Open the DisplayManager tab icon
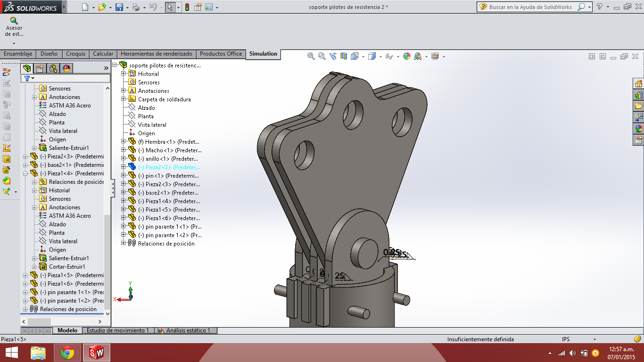644x362 pixels. (66, 68)
